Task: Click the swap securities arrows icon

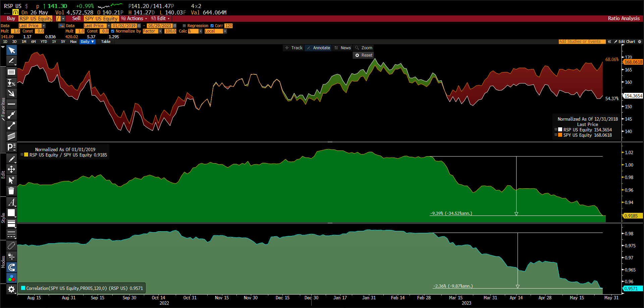Action: coord(61,26)
